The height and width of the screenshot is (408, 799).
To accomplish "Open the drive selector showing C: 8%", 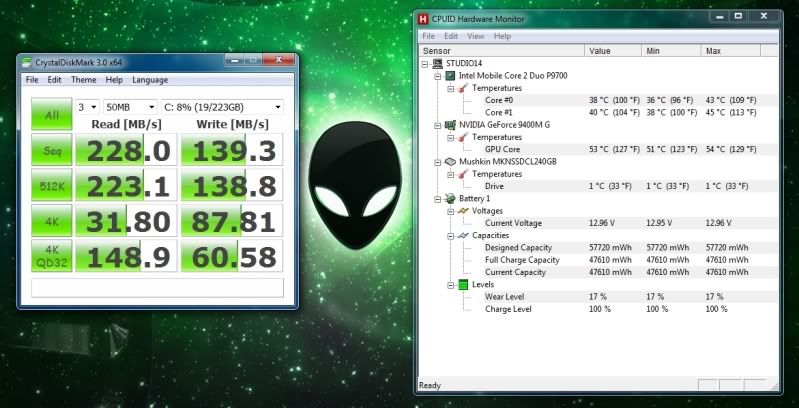I will 222,107.
